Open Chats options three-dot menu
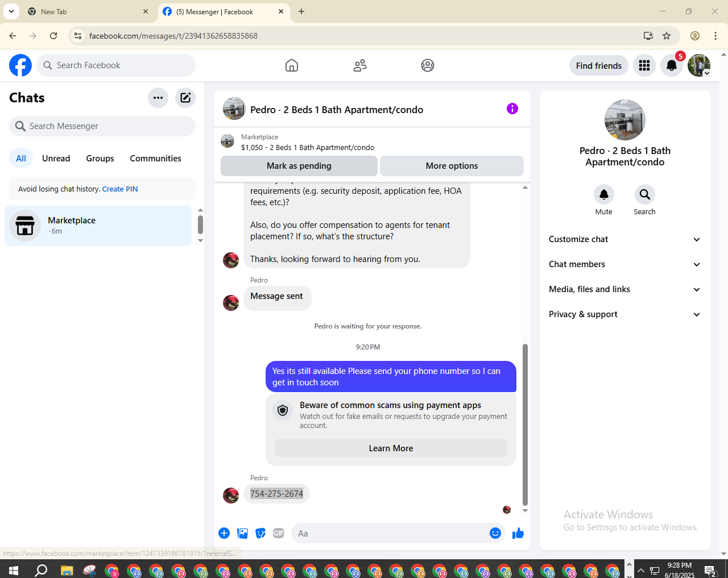This screenshot has width=728, height=578. click(158, 98)
